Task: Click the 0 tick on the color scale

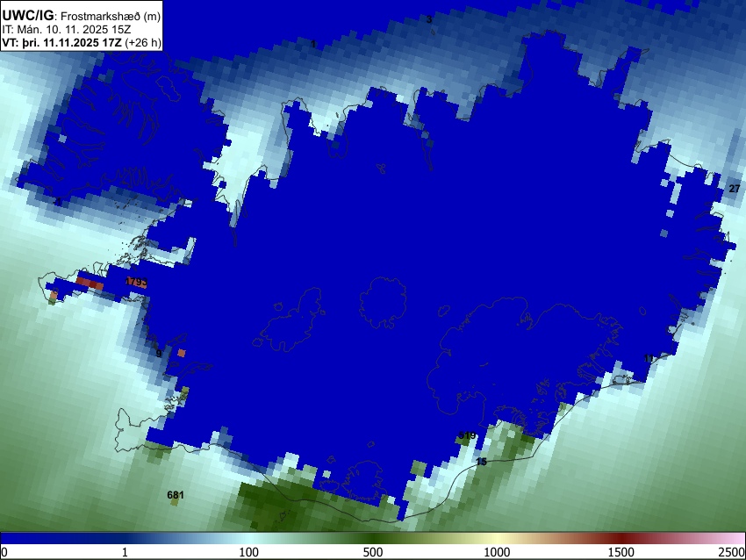Action: click(4, 552)
